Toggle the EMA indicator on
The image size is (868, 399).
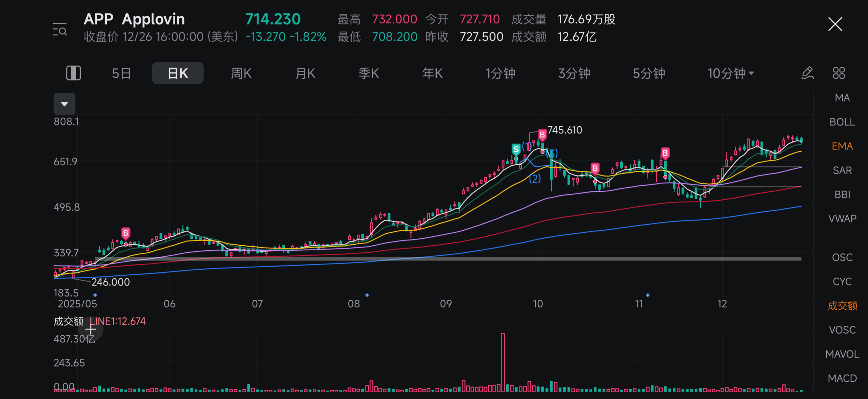(842, 146)
